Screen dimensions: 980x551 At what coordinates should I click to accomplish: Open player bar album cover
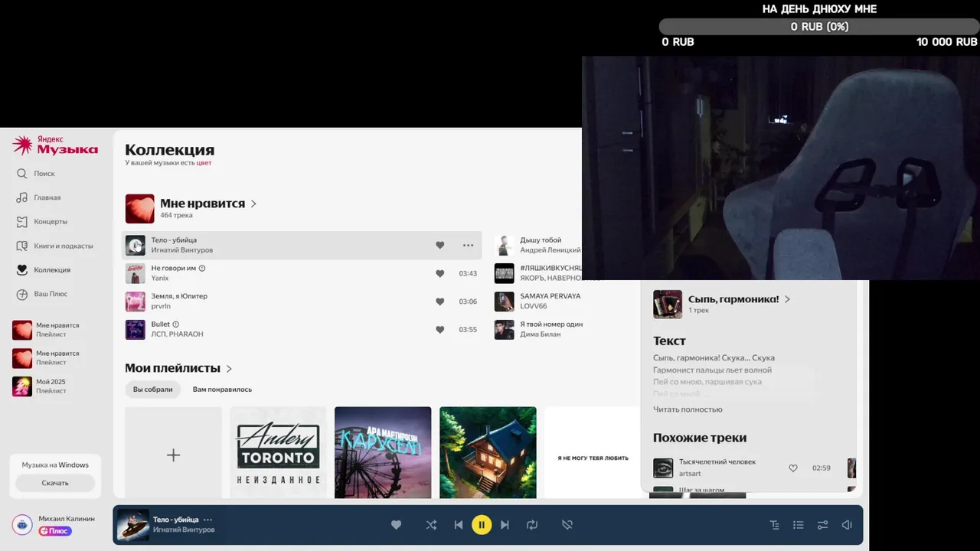(x=133, y=525)
